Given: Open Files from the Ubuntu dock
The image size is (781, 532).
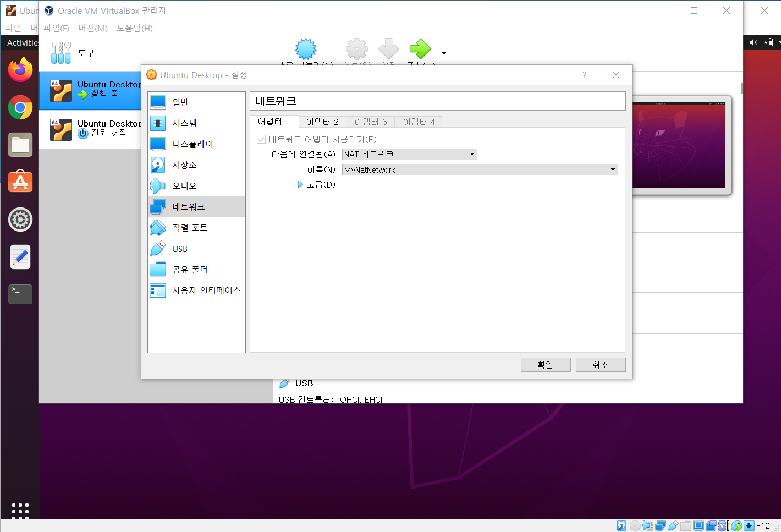Looking at the screenshot, I should coord(20,145).
